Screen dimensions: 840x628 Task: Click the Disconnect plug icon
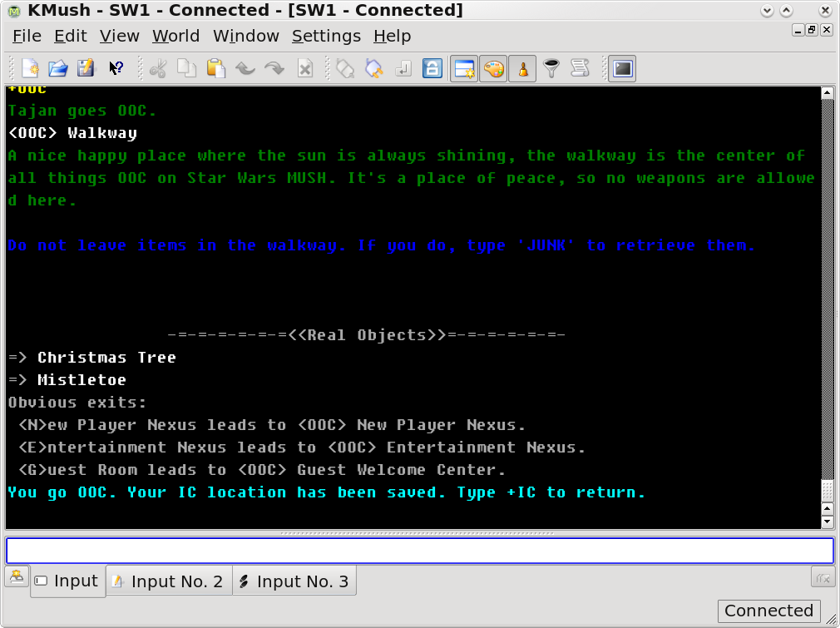coord(373,68)
